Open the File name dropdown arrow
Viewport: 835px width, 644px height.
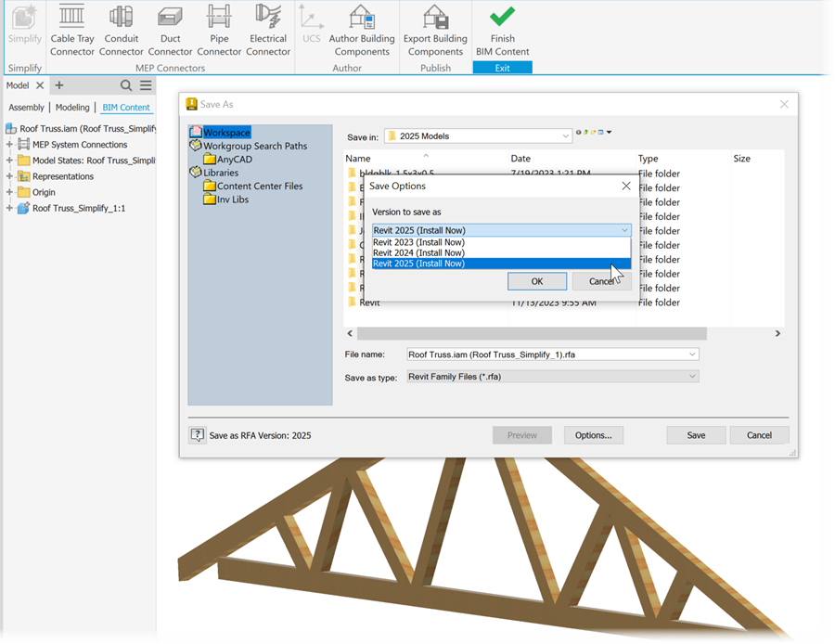(692, 354)
